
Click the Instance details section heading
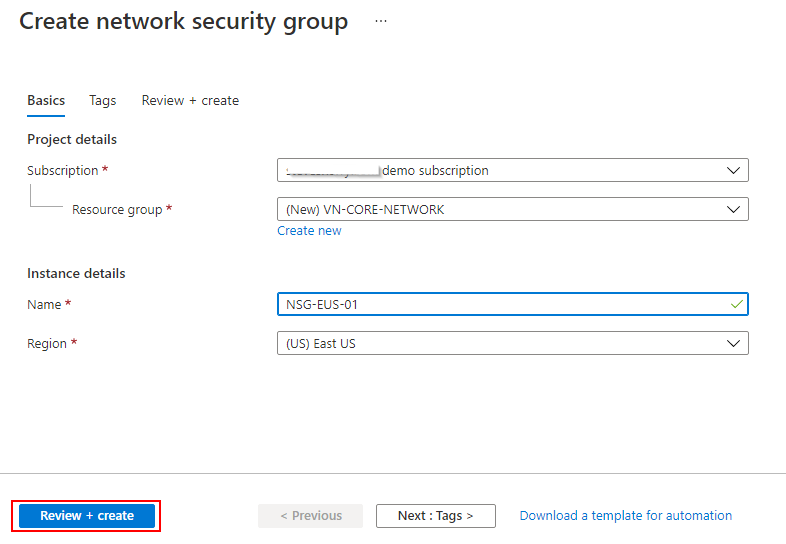pos(76,273)
